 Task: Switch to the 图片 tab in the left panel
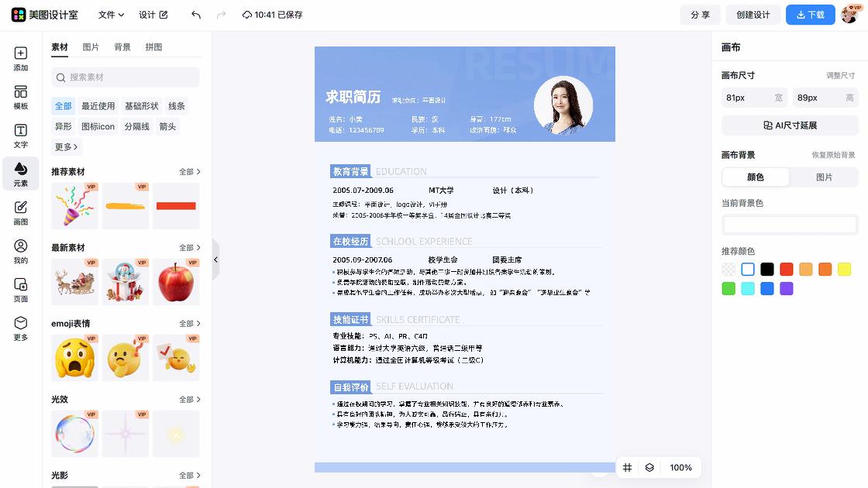[x=91, y=47]
